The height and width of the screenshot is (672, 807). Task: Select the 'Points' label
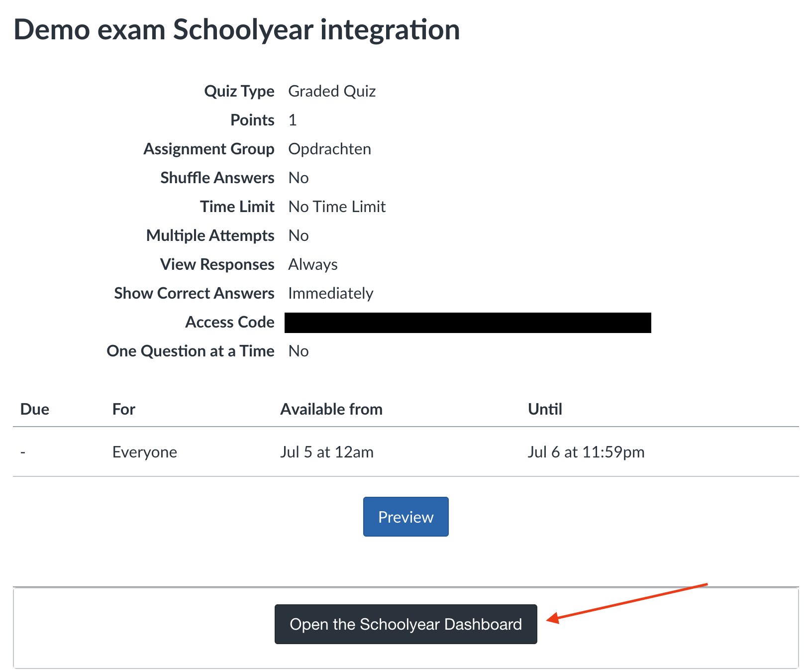coord(252,120)
